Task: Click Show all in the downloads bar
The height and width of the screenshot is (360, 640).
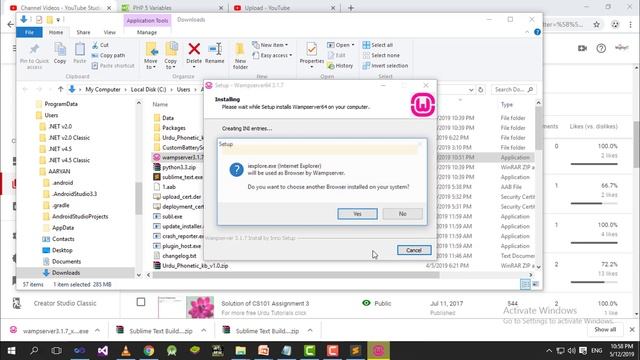Action: [x=605, y=329]
